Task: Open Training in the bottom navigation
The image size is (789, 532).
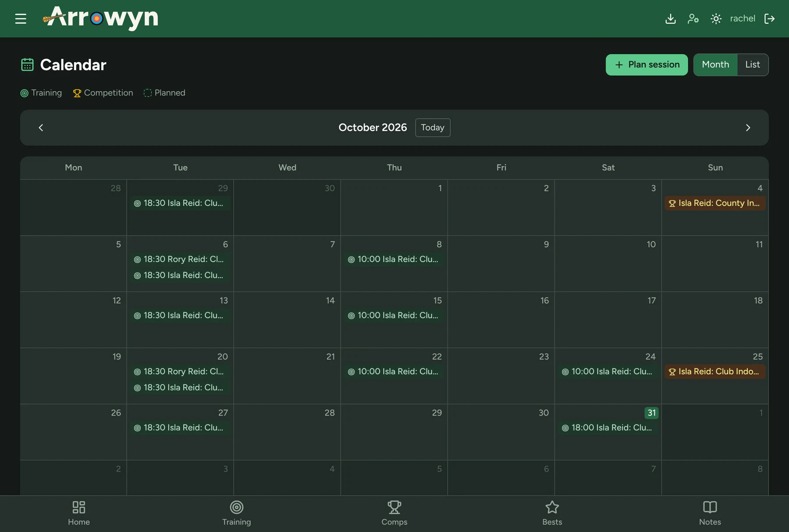Action: tap(237, 513)
